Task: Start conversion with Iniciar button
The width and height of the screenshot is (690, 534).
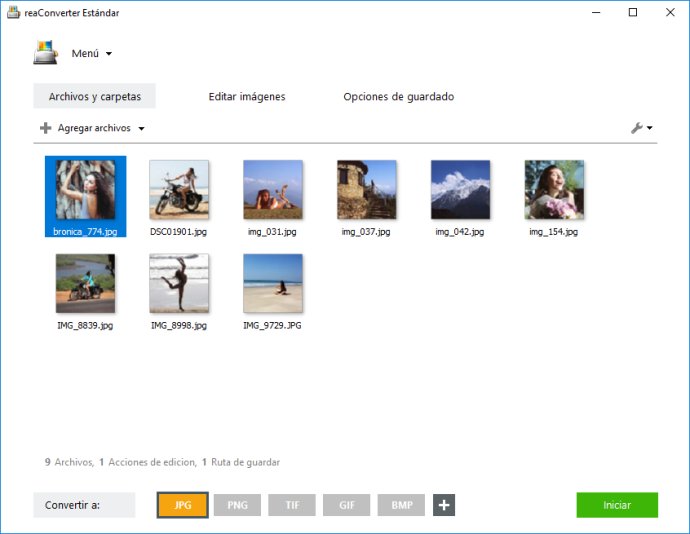Action: pyautogui.click(x=617, y=505)
